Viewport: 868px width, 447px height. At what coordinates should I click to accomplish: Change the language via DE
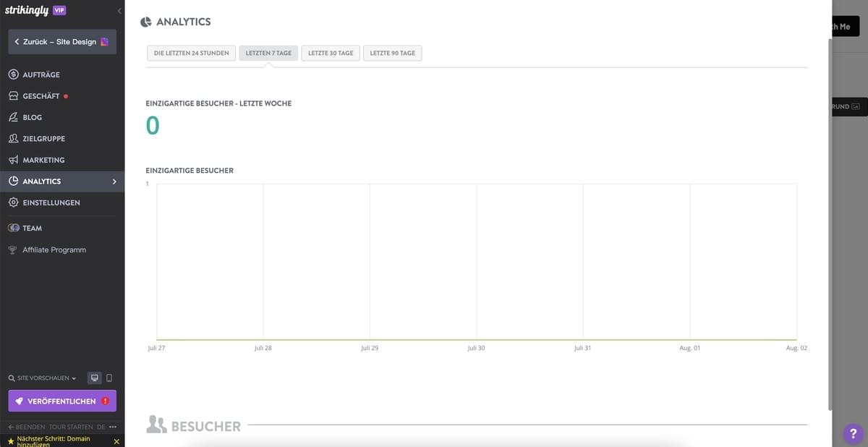(x=101, y=427)
